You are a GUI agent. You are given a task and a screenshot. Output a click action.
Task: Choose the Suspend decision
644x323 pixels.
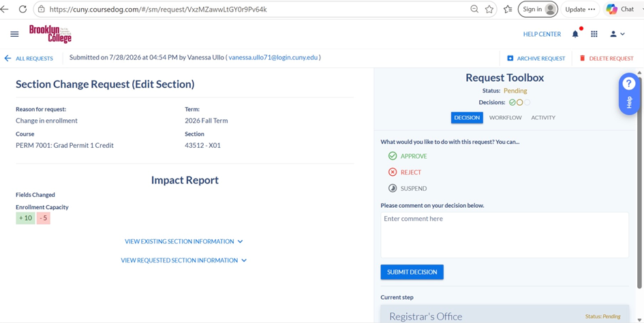408,189
